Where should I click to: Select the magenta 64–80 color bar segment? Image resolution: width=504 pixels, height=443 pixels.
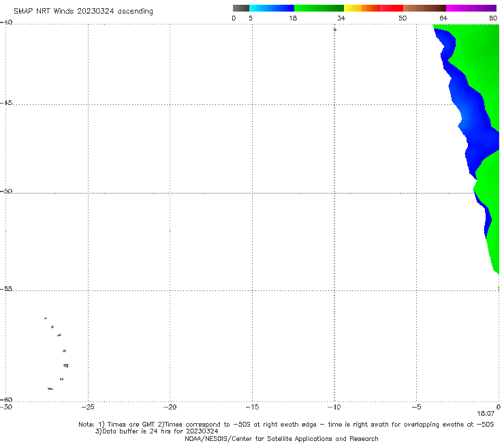pos(471,8)
